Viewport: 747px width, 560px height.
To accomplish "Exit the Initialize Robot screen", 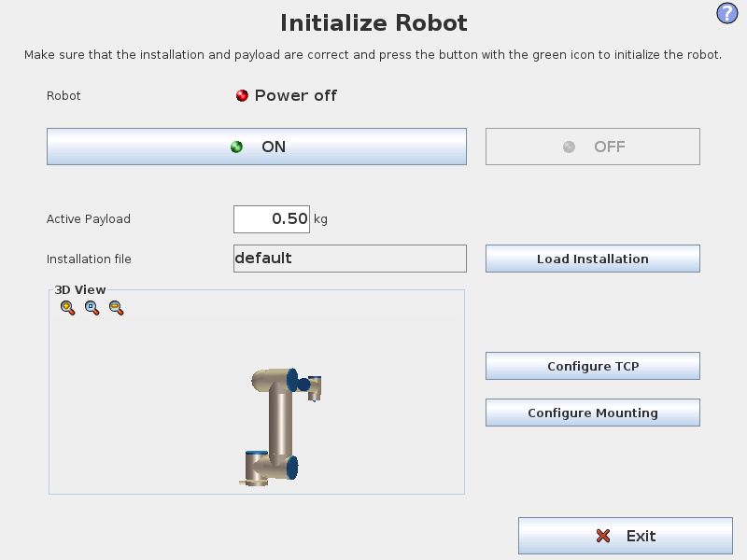I will point(626,536).
